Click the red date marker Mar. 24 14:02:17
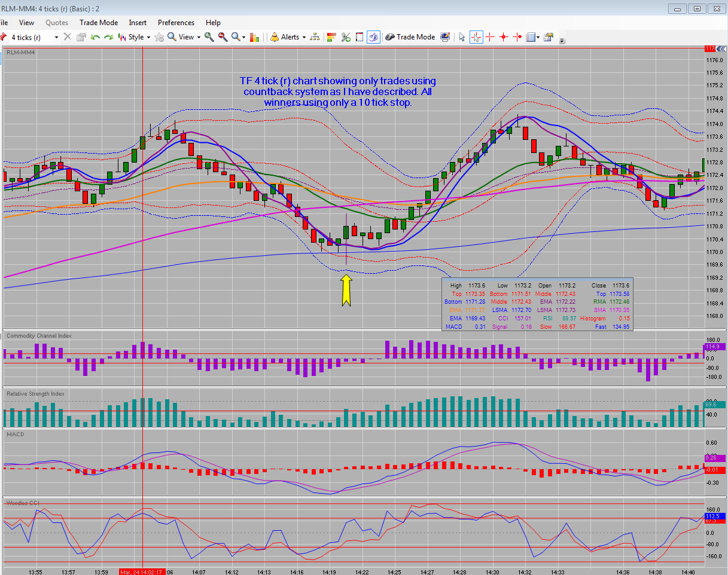 pyautogui.click(x=143, y=572)
